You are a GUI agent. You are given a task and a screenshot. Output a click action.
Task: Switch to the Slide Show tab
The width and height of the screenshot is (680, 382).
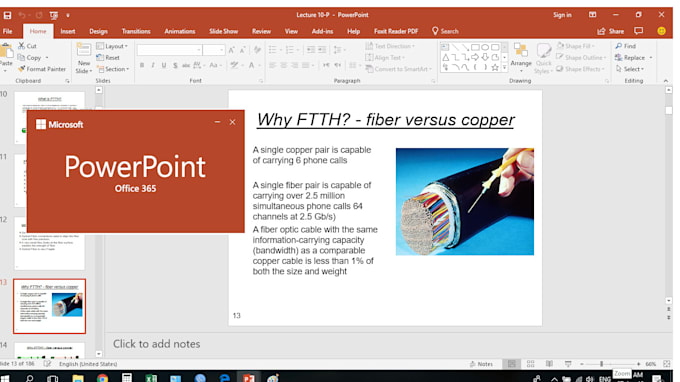pos(223,31)
